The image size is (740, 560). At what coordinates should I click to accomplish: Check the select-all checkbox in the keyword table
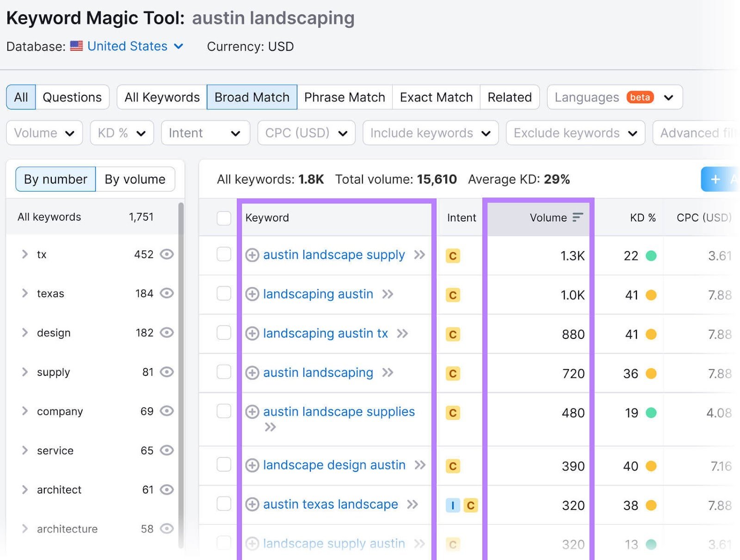point(224,218)
